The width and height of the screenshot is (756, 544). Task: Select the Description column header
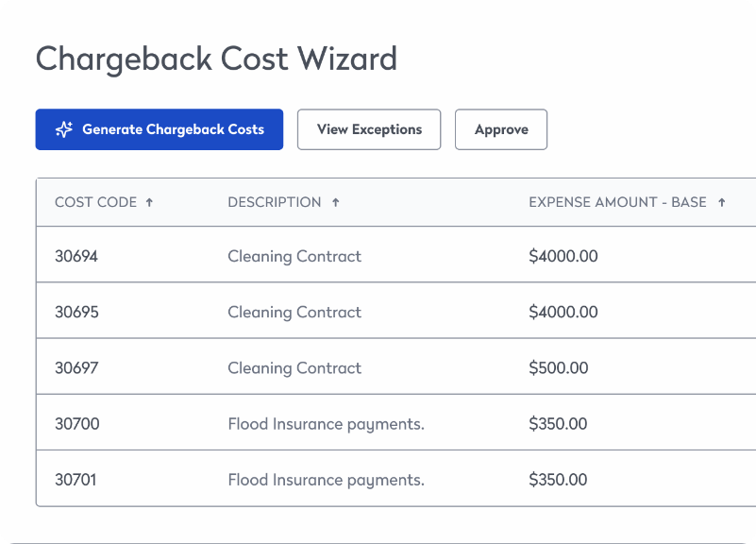[x=274, y=202]
